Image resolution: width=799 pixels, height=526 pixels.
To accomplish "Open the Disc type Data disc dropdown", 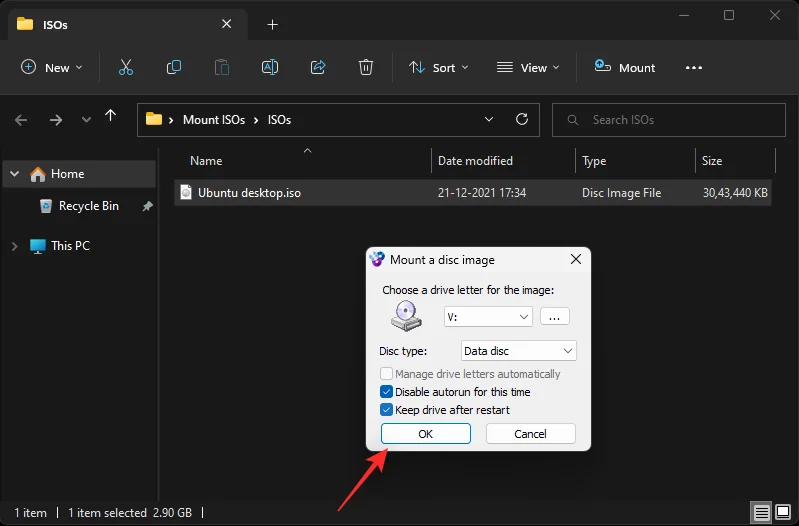I will [x=518, y=351].
